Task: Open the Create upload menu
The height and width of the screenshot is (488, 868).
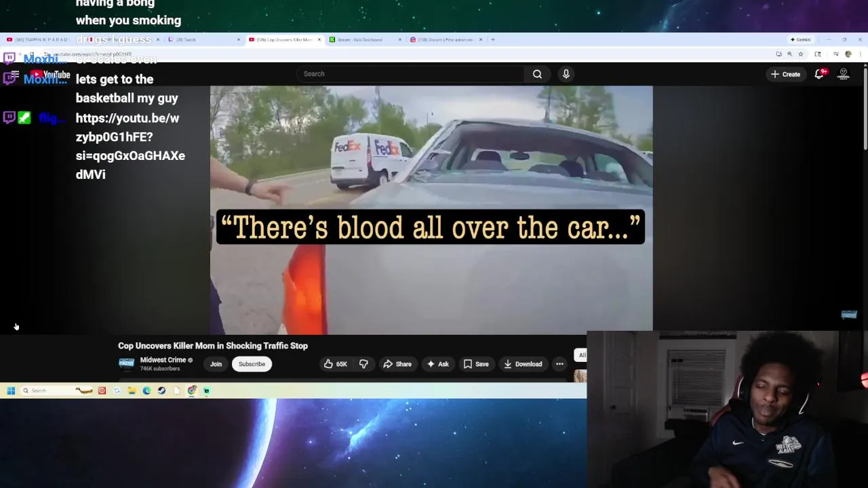Action: click(x=785, y=74)
